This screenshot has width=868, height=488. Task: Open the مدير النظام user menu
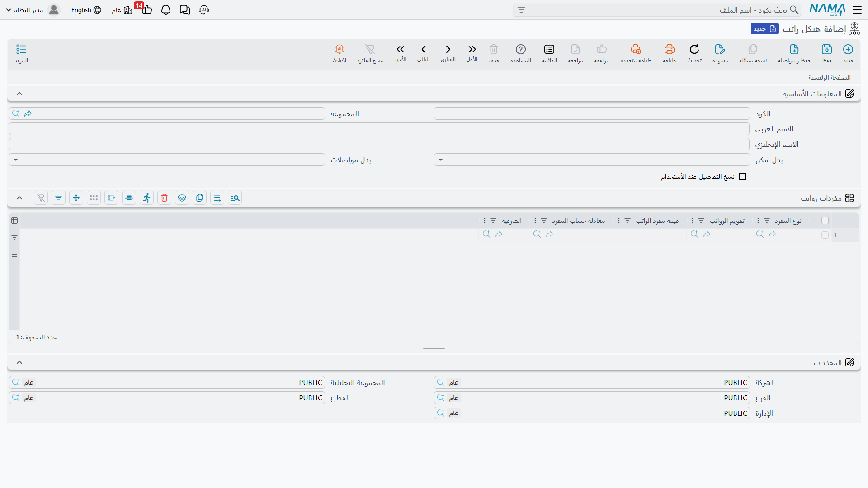point(33,10)
